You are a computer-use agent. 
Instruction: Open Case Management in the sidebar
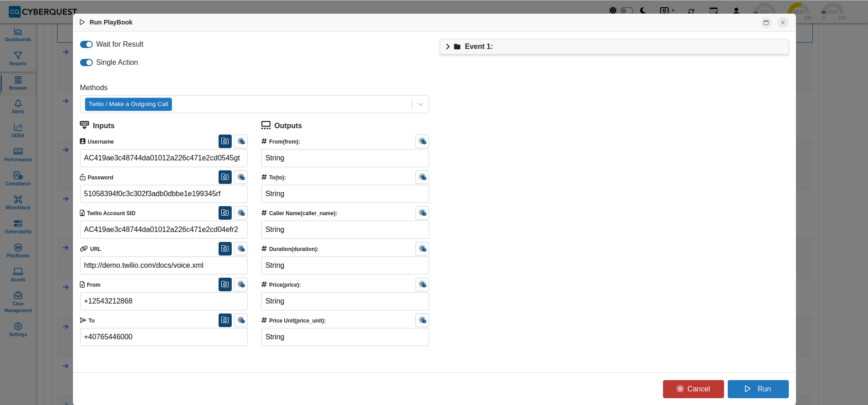point(18,302)
